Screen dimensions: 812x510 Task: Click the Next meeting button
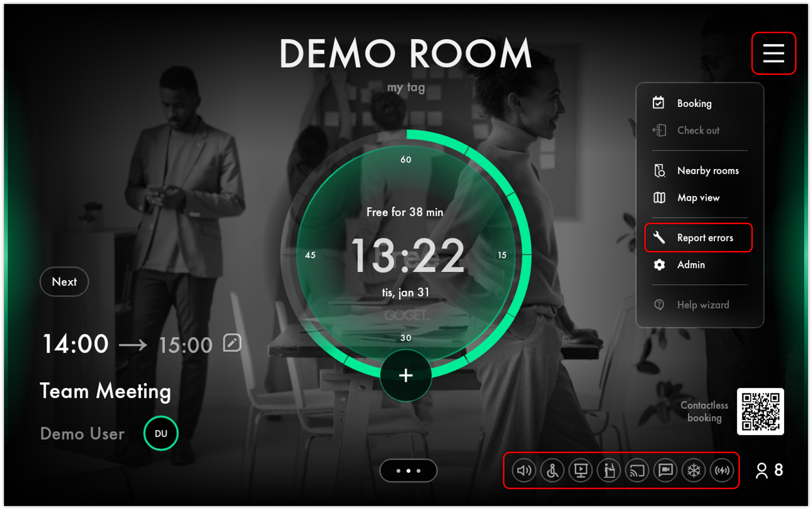(x=64, y=282)
